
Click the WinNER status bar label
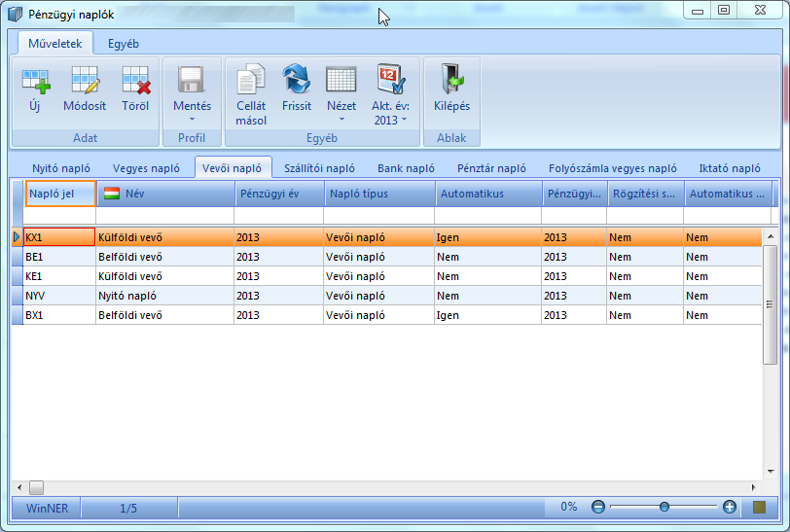[x=47, y=509]
